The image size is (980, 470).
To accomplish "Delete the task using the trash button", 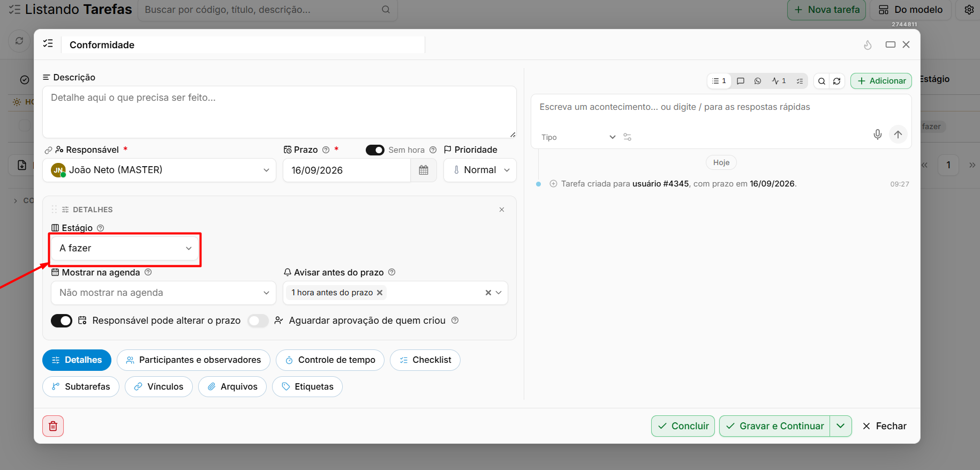I will click(x=53, y=426).
